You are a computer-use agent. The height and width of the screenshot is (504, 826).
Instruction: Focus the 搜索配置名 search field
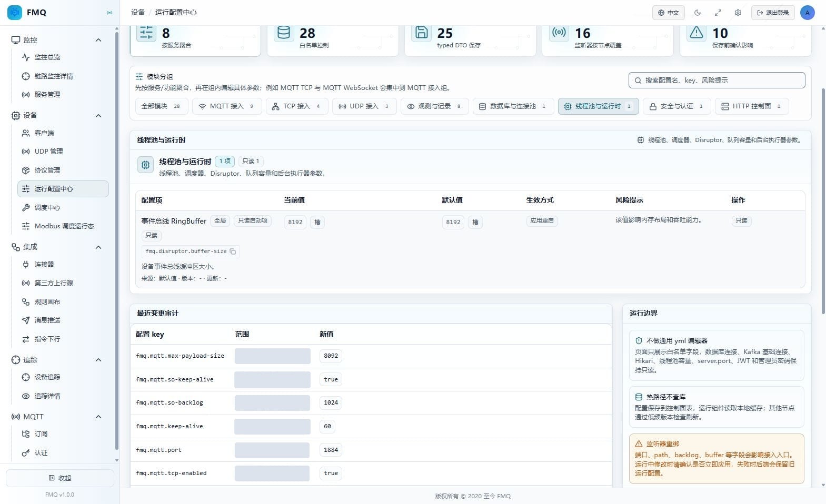716,80
